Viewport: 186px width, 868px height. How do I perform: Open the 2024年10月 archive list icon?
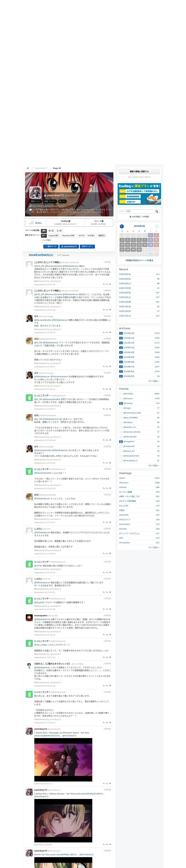(121, 352)
